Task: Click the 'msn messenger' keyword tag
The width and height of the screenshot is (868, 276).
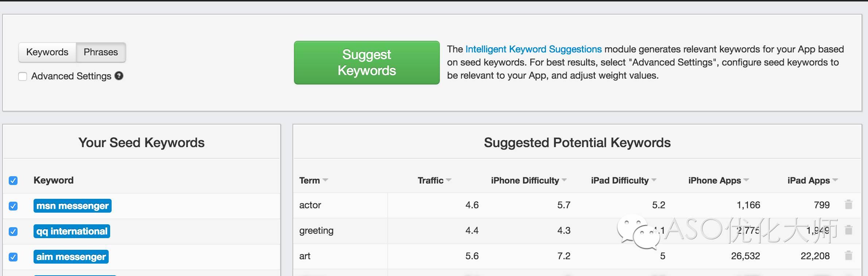Action: pyautogui.click(x=72, y=206)
